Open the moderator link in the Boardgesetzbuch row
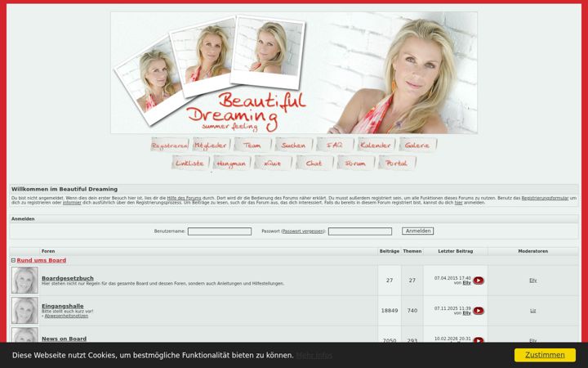 point(532,280)
